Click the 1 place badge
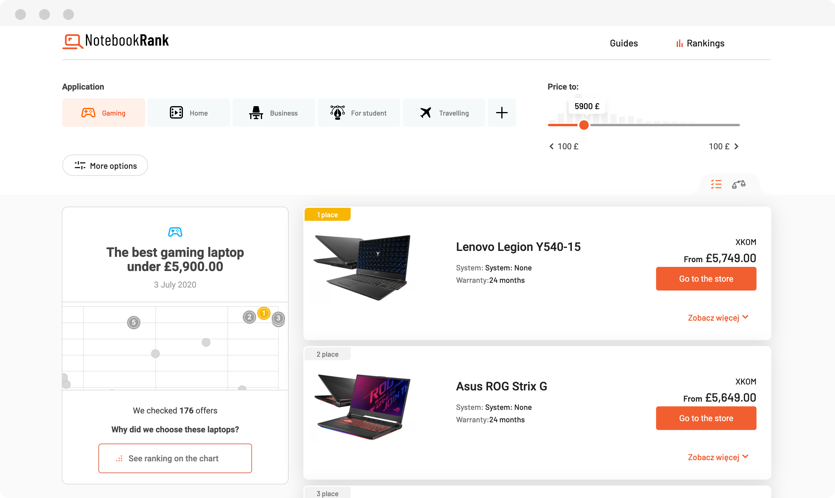835x498 pixels. tap(328, 215)
